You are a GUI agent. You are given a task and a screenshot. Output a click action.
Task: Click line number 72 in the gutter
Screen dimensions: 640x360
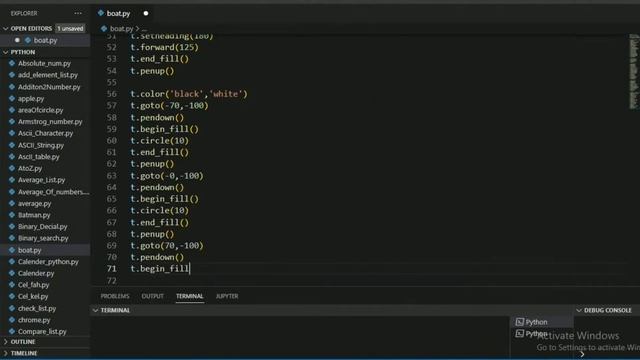coord(111,280)
